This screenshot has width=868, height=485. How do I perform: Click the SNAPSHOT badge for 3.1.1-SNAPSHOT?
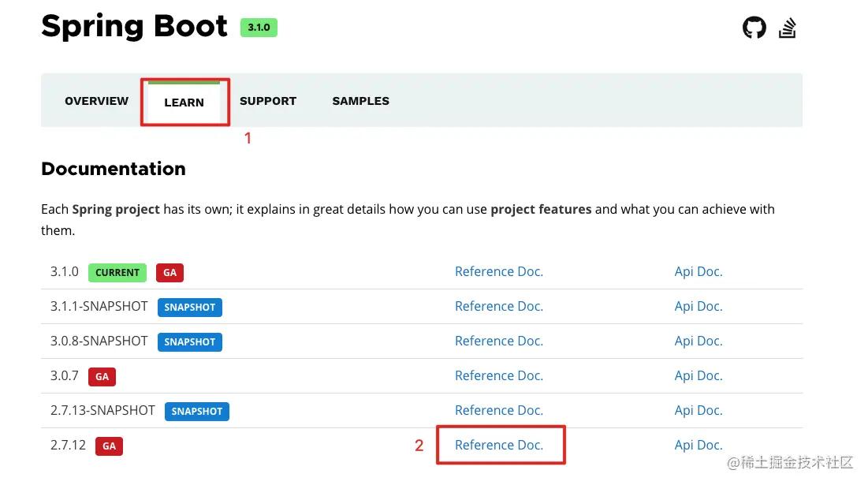189,308
